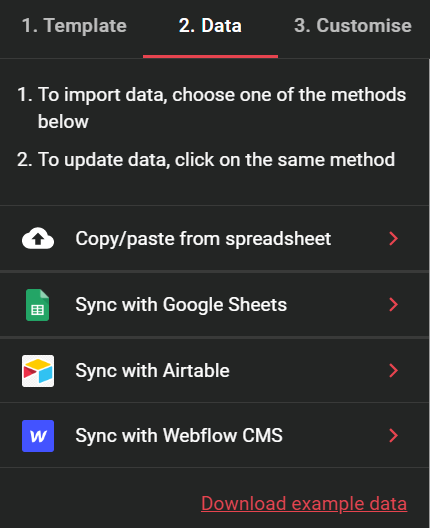
Task: Select Sync with Google Sheets label
Action: click(181, 305)
